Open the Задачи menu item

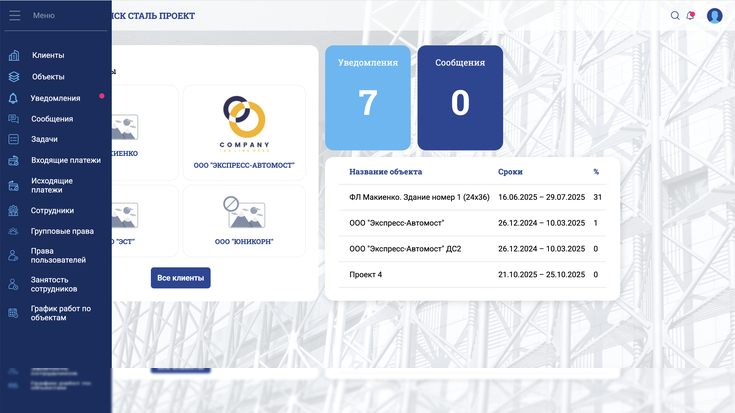pyautogui.click(x=44, y=139)
